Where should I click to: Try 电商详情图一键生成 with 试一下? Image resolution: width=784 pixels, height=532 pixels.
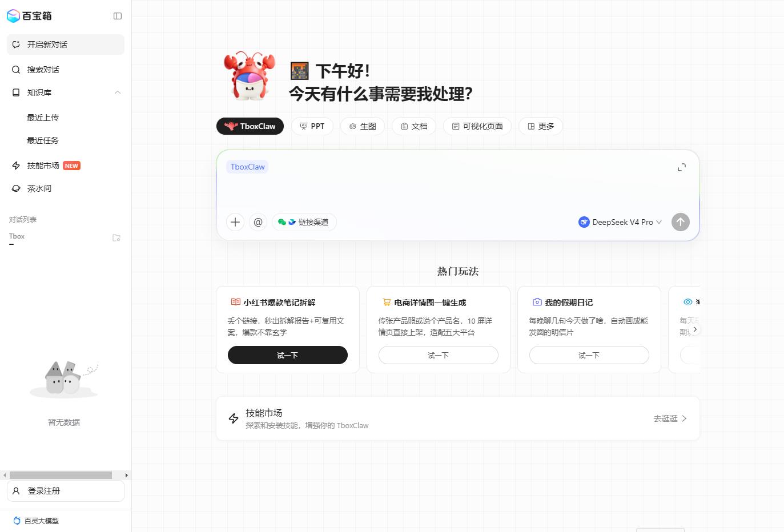[439, 355]
